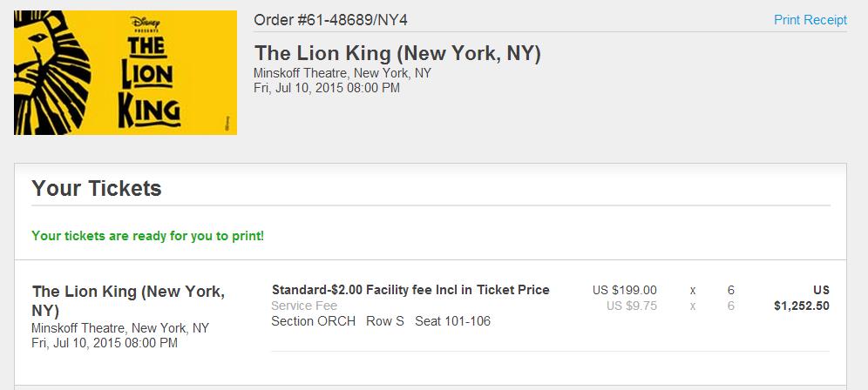This screenshot has width=868, height=390.
Task: Click the US $199.00 ticket price
Action: pyautogui.click(x=624, y=290)
